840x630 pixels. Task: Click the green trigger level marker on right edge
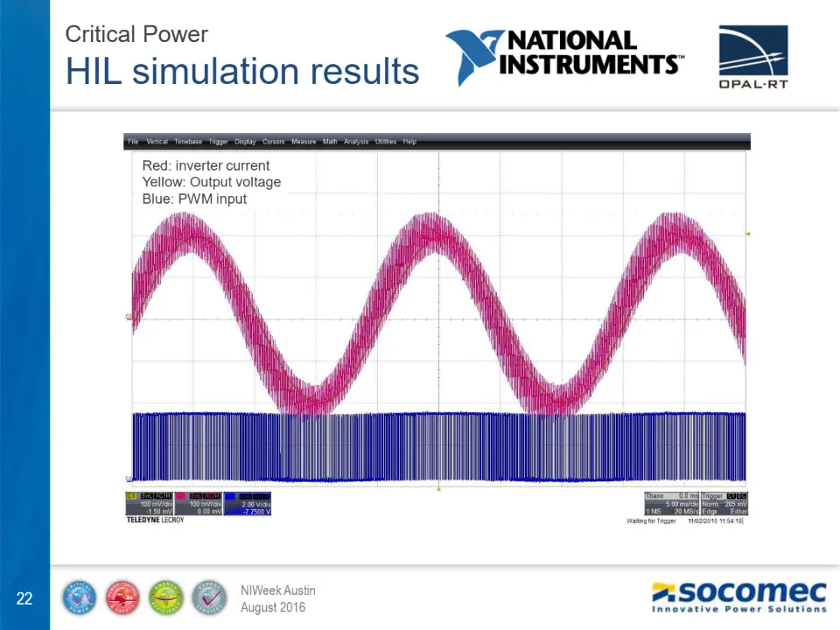(x=748, y=234)
